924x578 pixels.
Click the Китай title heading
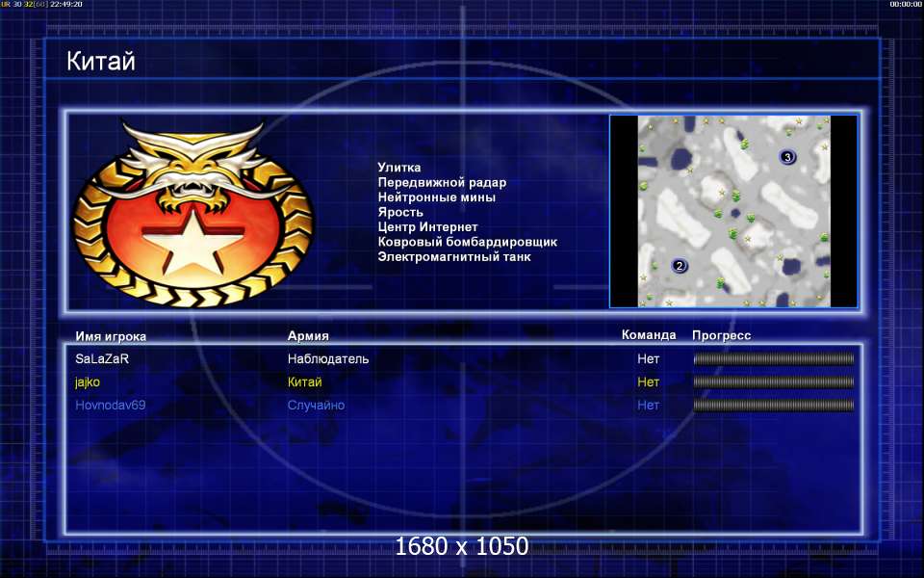pos(101,61)
